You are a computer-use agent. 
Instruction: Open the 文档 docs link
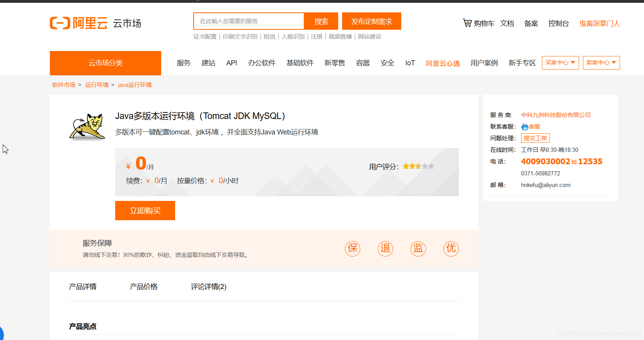(x=507, y=24)
